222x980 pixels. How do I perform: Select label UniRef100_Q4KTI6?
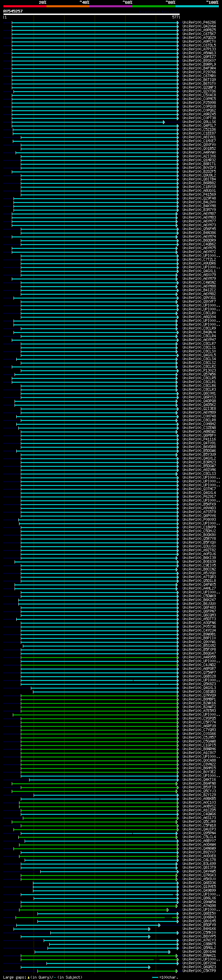coord(199,779)
